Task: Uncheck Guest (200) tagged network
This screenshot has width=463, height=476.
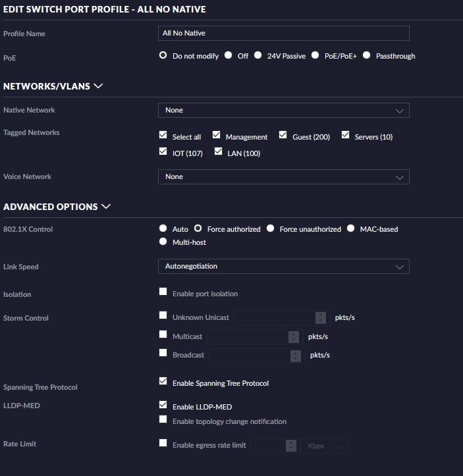Action: coord(283,135)
